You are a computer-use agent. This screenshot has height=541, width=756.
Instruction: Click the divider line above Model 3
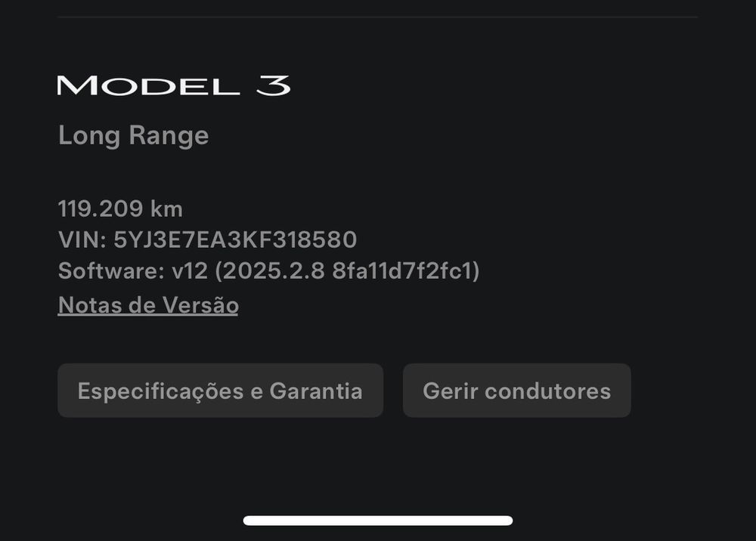[x=378, y=17]
